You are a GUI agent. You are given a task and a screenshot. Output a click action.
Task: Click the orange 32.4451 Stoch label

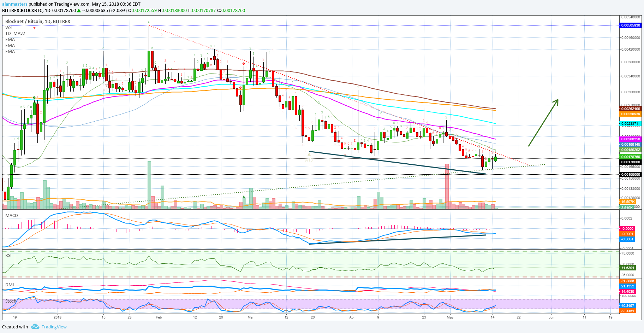pyautogui.click(x=628, y=311)
